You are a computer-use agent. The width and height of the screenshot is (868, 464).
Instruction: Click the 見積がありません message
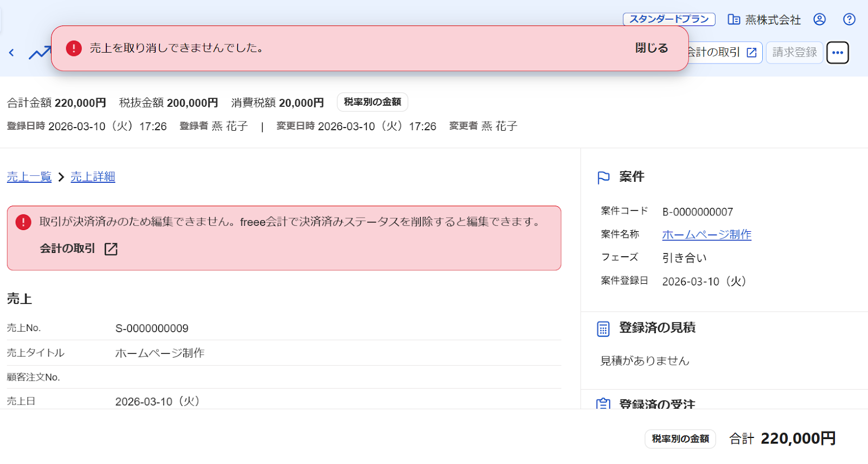[644, 361]
